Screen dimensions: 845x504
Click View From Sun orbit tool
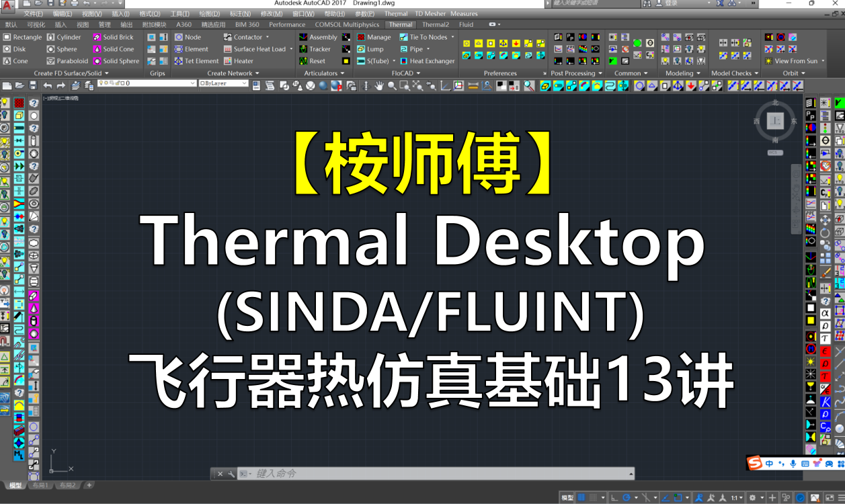click(x=791, y=61)
